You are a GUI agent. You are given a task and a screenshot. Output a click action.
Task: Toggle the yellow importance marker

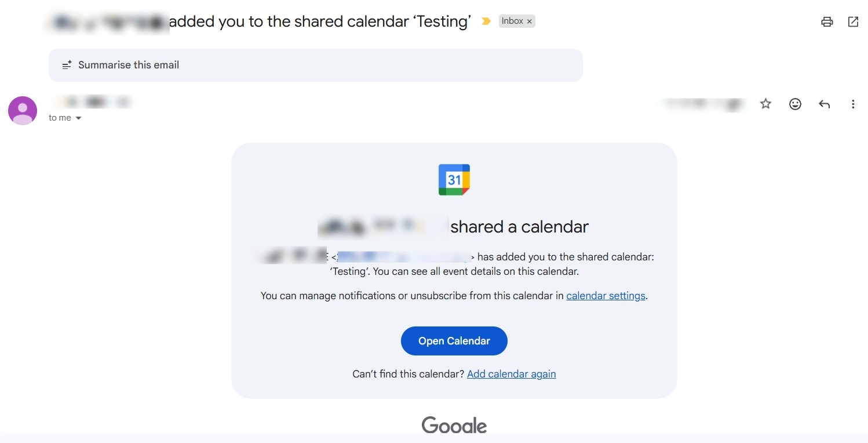point(486,21)
